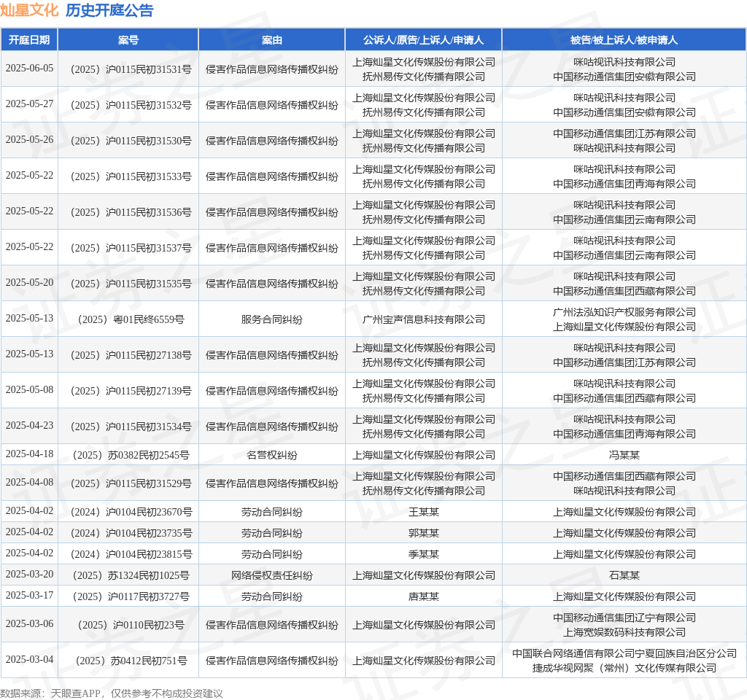Click 抚州易传文化传播有限公司 in 31531号 row
Screen dimensions: 747x700
(424, 77)
